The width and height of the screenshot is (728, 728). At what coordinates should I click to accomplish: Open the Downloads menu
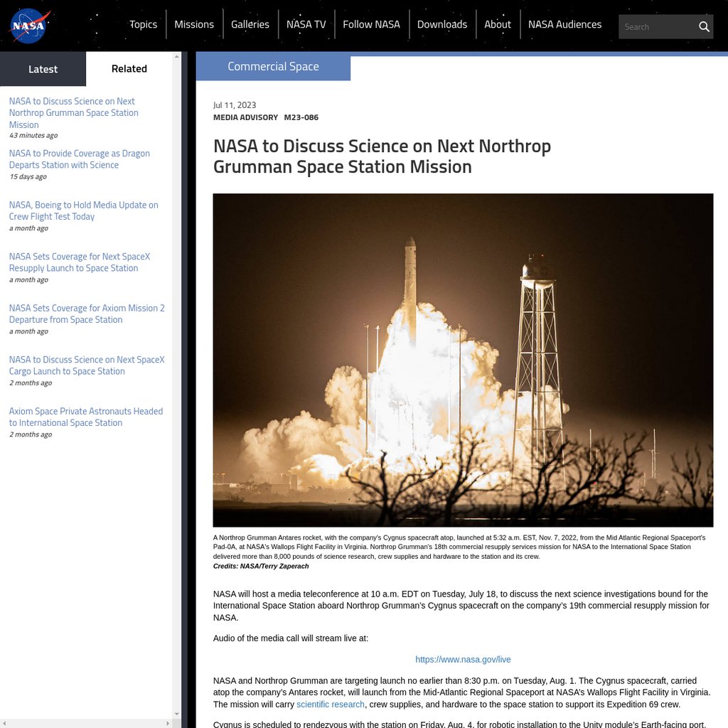pyautogui.click(x=442, y=24)
